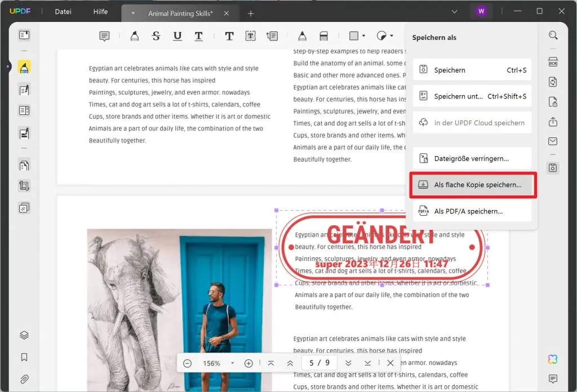Select the Underline tool
Screen dimensions: 577x392
(177, 35)
